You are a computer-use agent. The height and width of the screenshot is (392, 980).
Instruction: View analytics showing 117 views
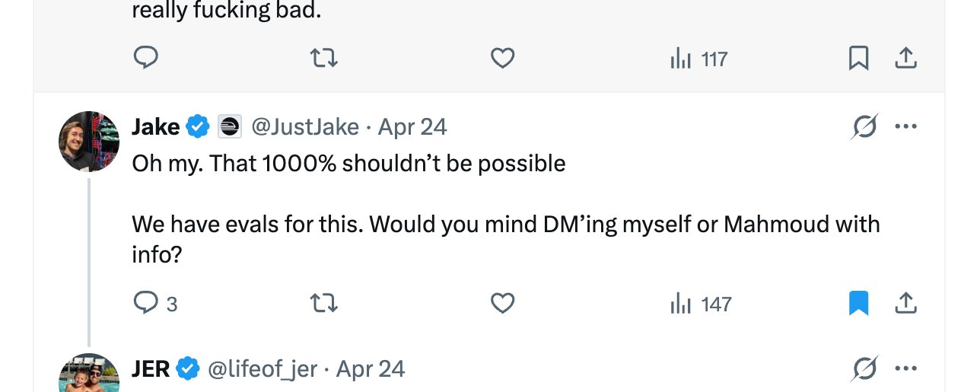point(699,59)
